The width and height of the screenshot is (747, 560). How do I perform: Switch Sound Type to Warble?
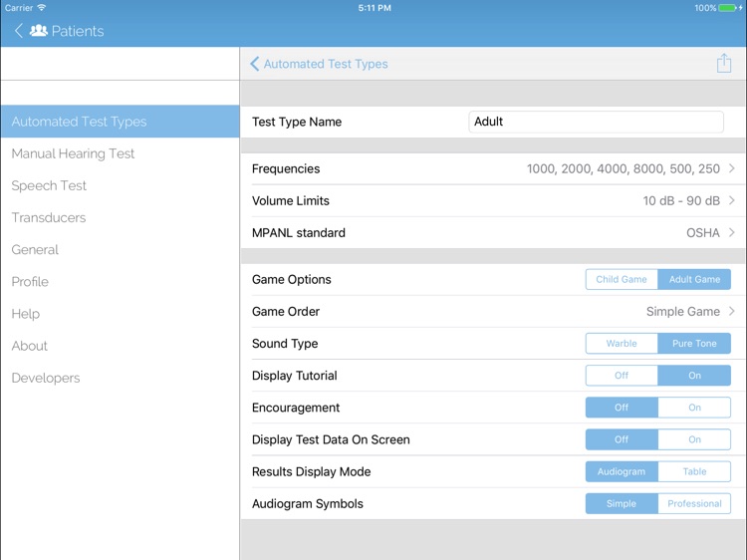point(622,343)
